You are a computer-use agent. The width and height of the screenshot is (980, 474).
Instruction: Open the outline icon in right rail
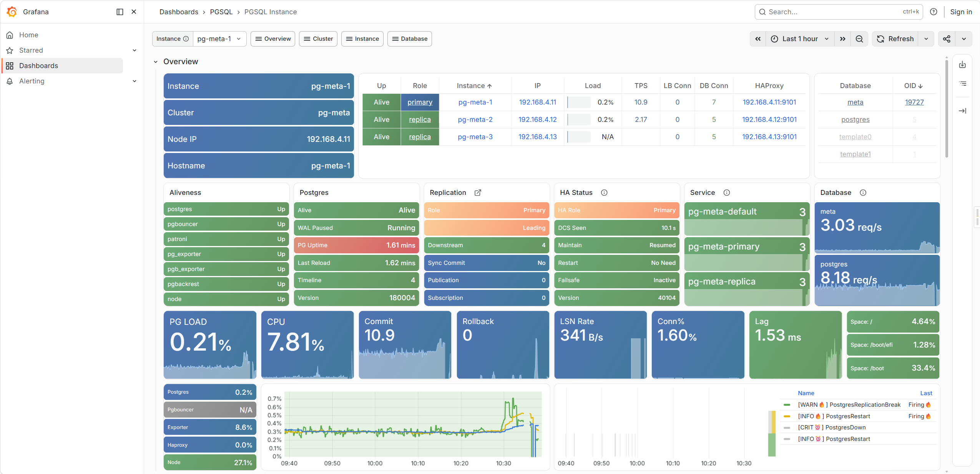coord(962,84)
